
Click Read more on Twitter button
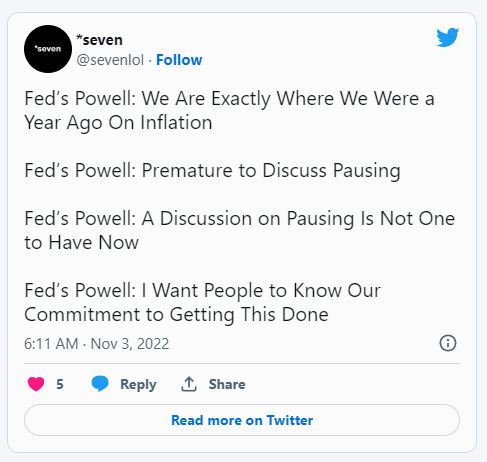click(242, 420)
